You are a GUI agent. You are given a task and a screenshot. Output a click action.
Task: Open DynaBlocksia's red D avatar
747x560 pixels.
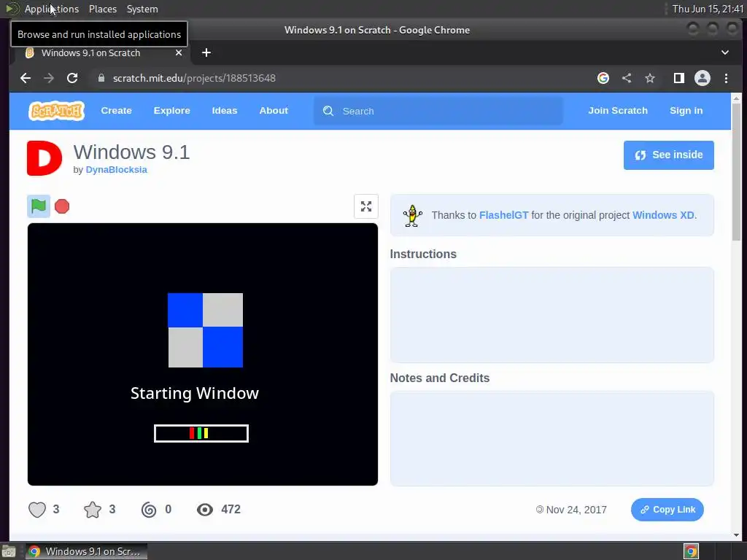tap(44, 158)
